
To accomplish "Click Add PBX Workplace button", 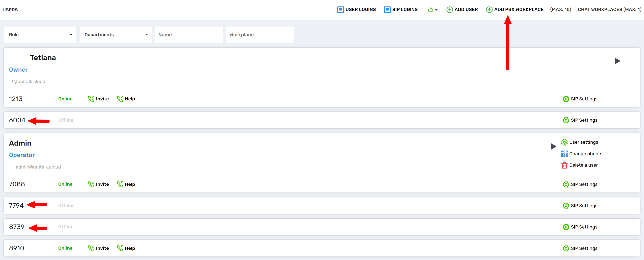I will [515, 9].
